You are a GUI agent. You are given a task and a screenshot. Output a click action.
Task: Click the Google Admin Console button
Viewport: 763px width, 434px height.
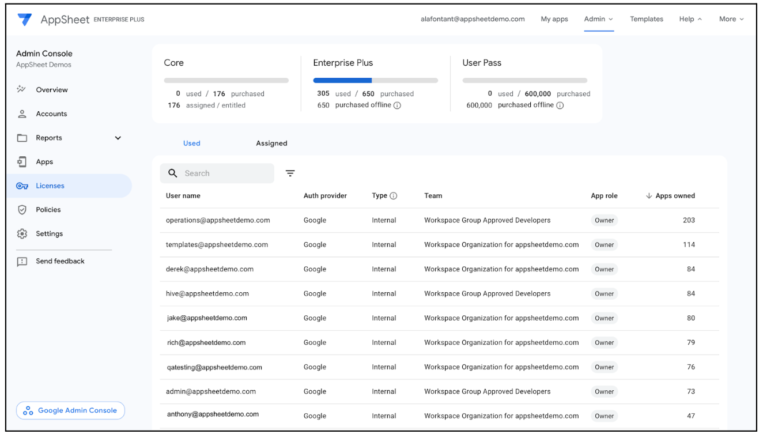click(x=71, y=410)
